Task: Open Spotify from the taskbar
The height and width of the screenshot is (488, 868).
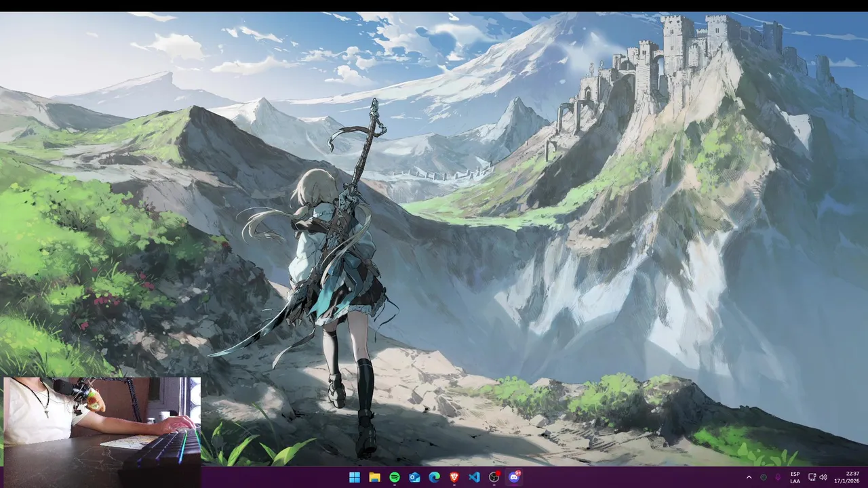Action: tap(395, 477)
